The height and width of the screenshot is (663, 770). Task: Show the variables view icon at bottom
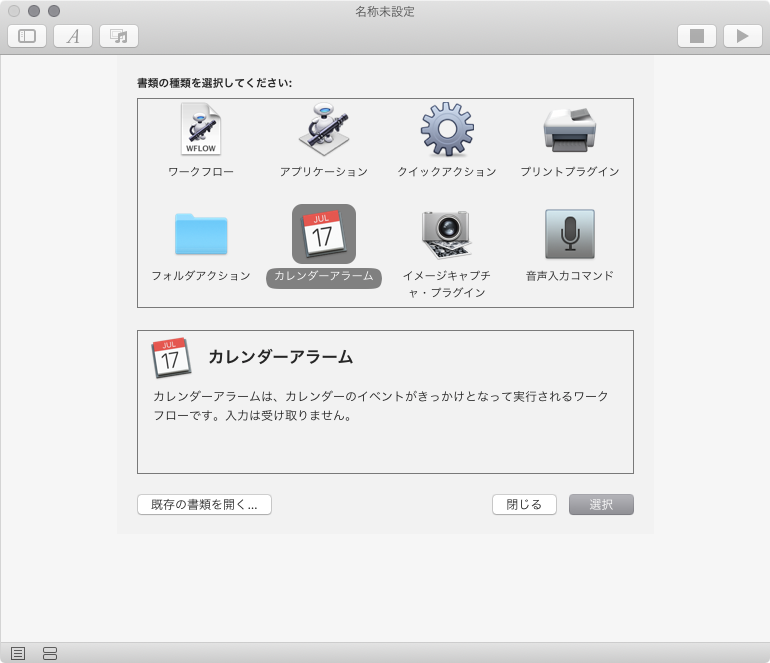point(50,654)
